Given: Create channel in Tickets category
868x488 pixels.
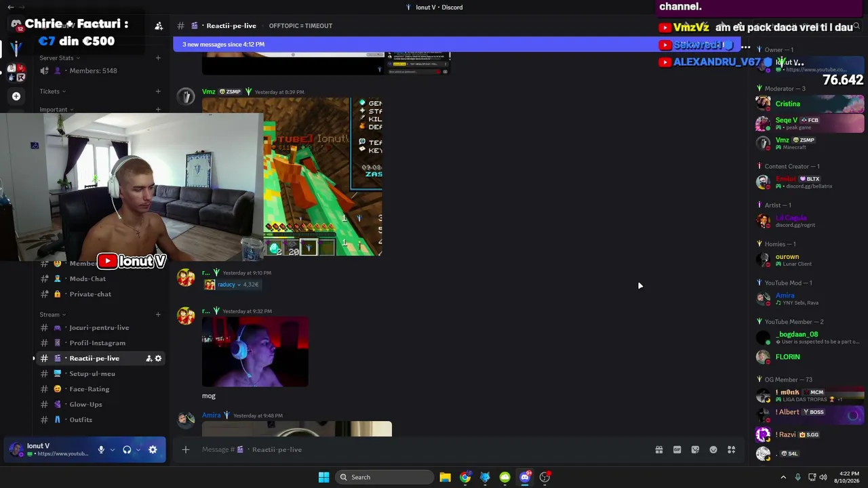Looking at the screenshot, I should [158, 91].
